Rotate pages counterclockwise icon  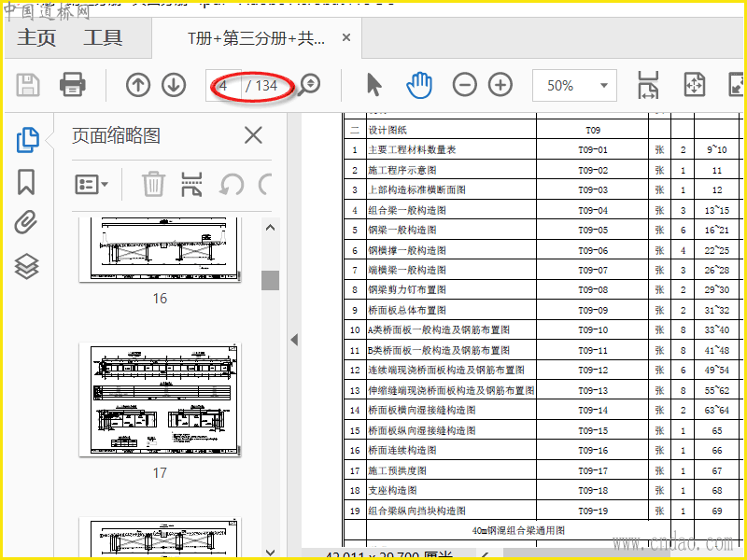232,184
